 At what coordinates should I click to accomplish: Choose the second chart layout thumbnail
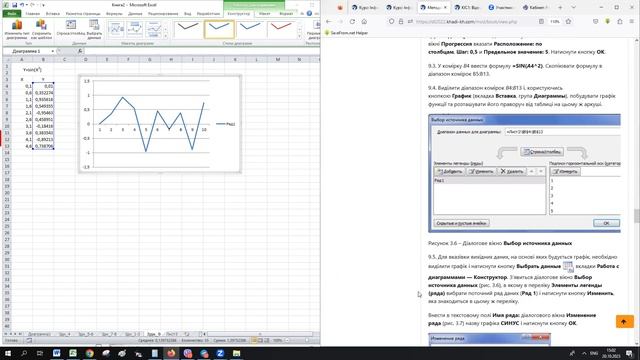[x=135, y=30]
